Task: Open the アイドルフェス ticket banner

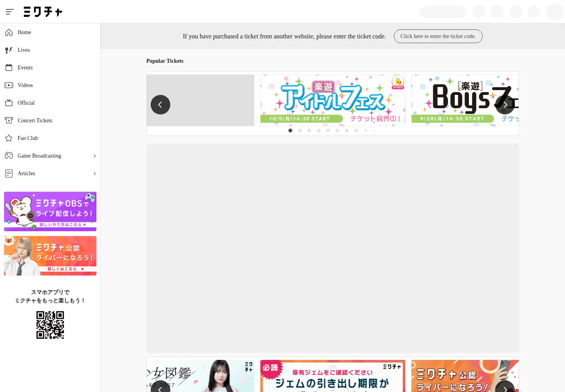Action: (x=333, y=100)
